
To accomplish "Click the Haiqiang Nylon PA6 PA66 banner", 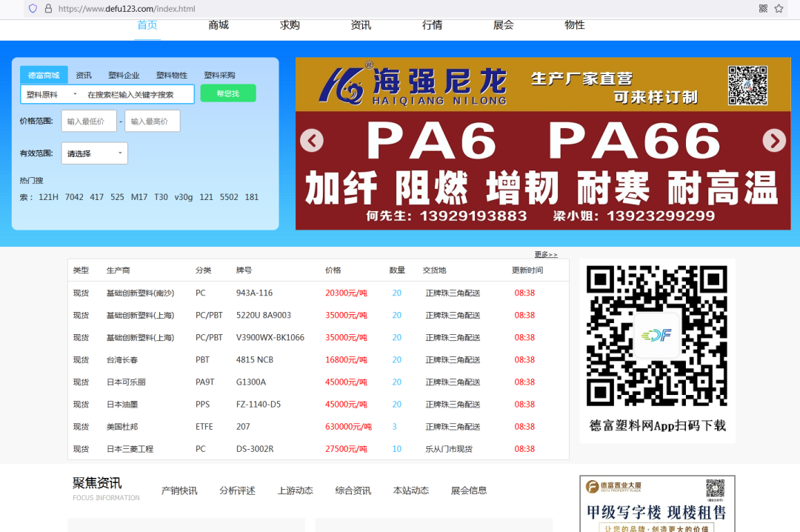I will [543, 144].
